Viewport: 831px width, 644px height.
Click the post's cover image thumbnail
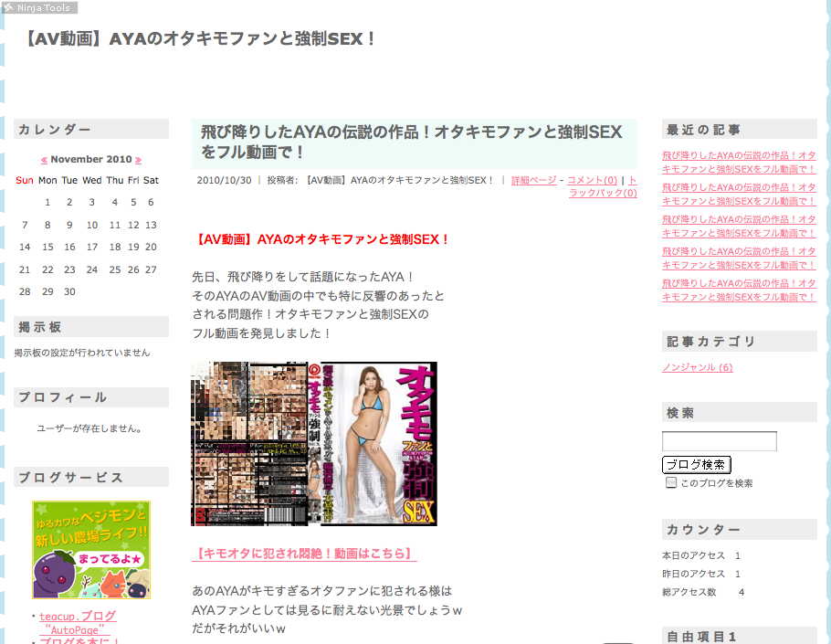(314, 444)
